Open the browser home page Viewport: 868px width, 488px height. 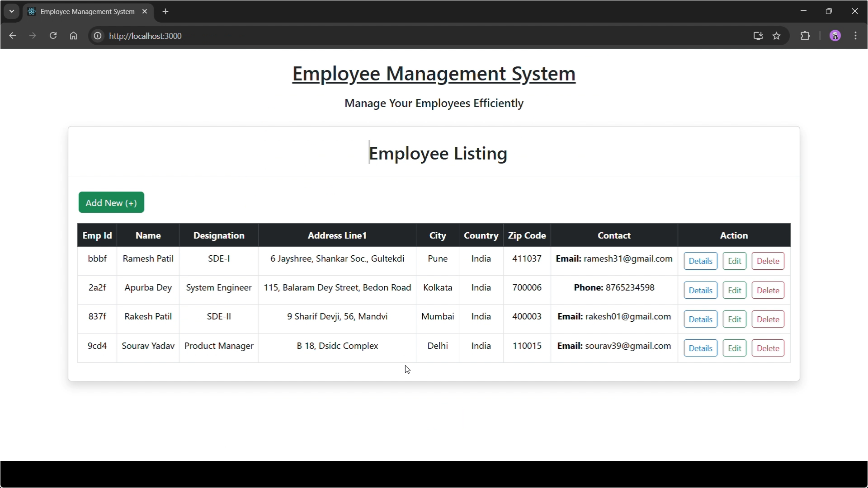pos(73,36)
